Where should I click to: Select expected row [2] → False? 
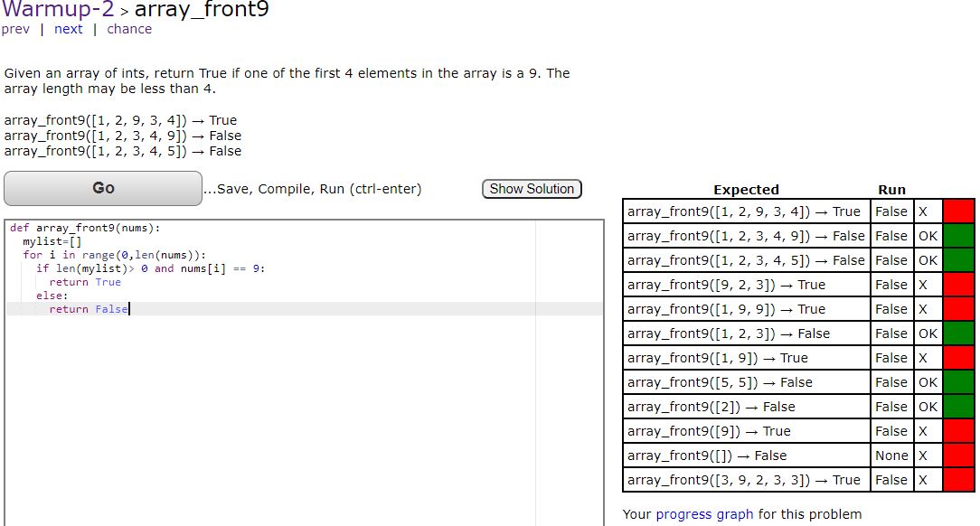pyautogui.click(x=746, y=407)
